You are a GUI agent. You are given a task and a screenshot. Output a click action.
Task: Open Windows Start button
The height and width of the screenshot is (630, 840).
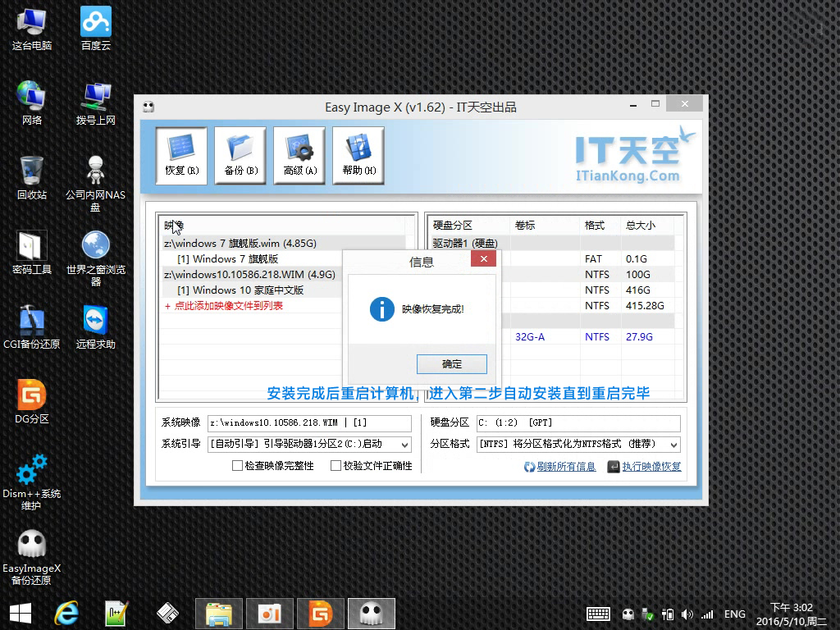[x=21, y=614]
